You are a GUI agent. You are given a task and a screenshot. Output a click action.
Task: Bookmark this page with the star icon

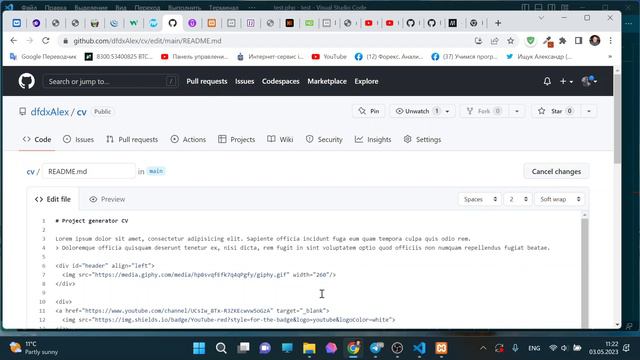(511, 40)
